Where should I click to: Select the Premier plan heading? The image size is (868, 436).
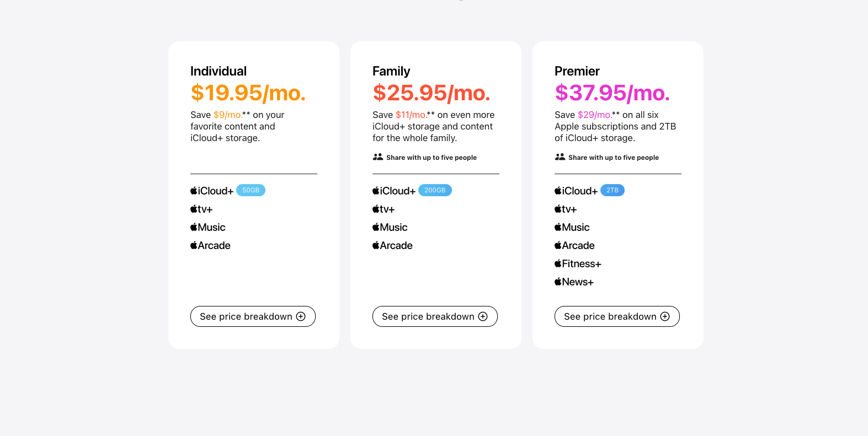point(577,71)
